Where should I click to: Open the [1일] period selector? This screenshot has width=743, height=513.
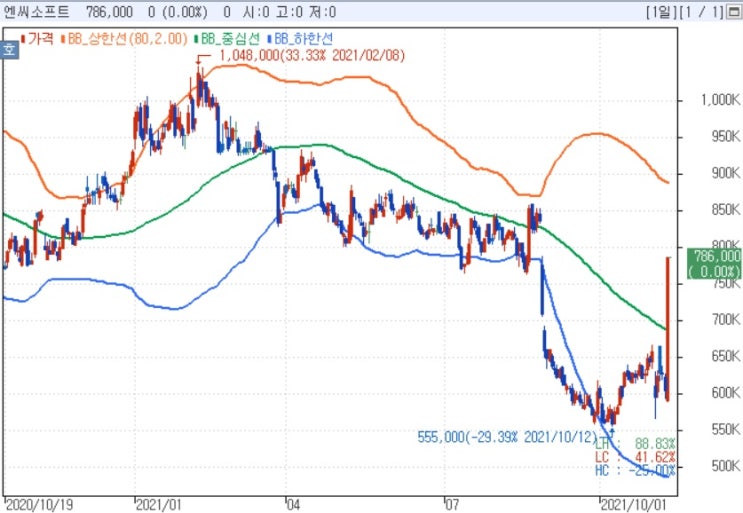[661, 12]
